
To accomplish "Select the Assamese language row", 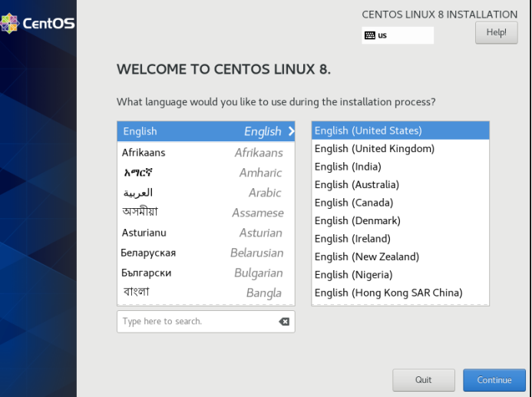I will [x=206, y=213].
